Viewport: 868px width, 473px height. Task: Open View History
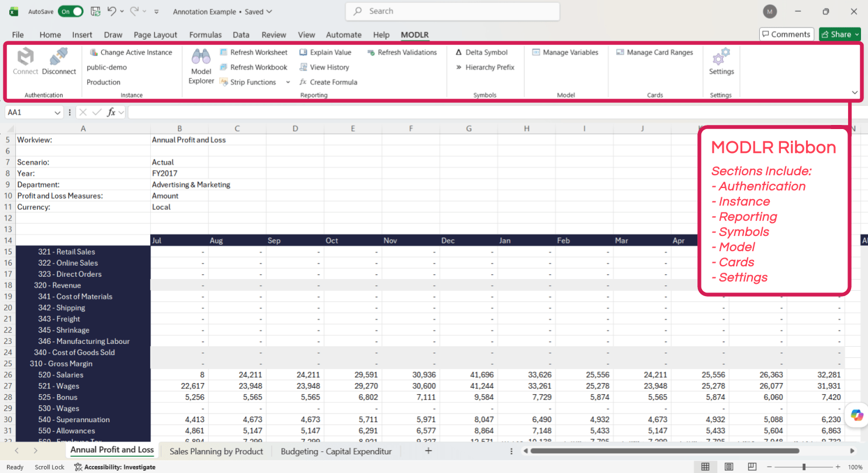click(324, 67)
